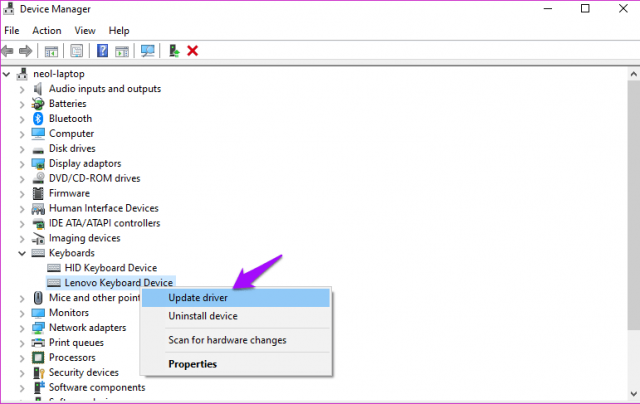
Task: Click the red X Uninstall device icon
Action: point(192,51)
